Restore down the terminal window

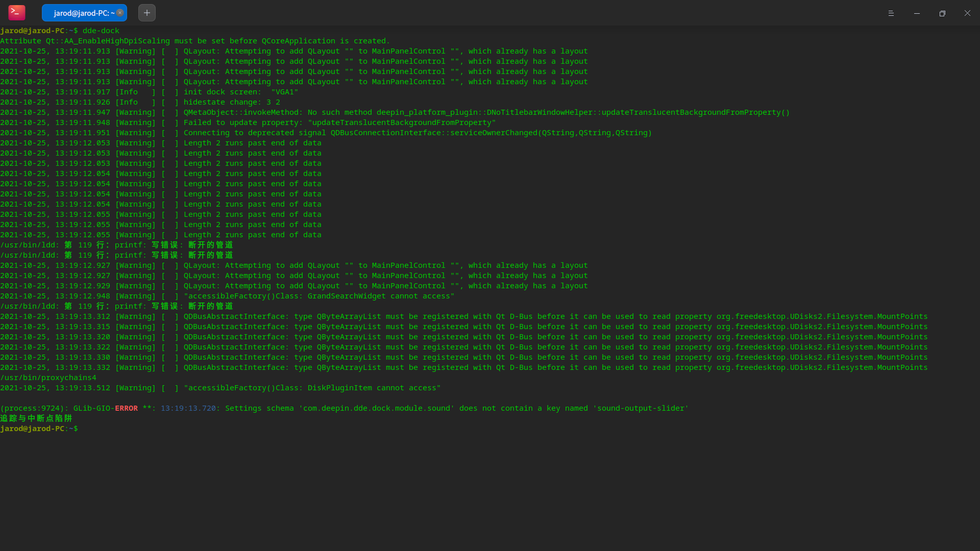point(942,13)
